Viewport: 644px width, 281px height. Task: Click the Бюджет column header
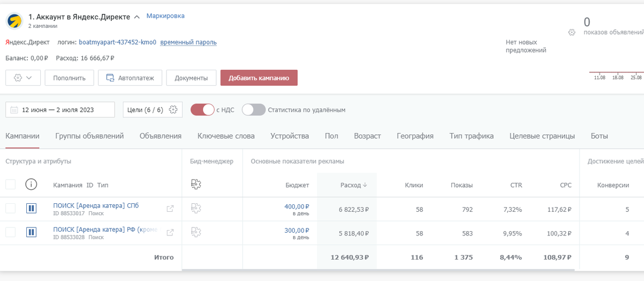point(297,185)
